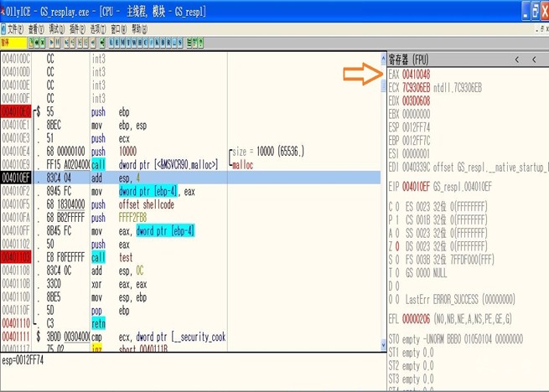Click the disassembly scrollbar thumb
Screen dimensions: 549x392
pos(383,85)
